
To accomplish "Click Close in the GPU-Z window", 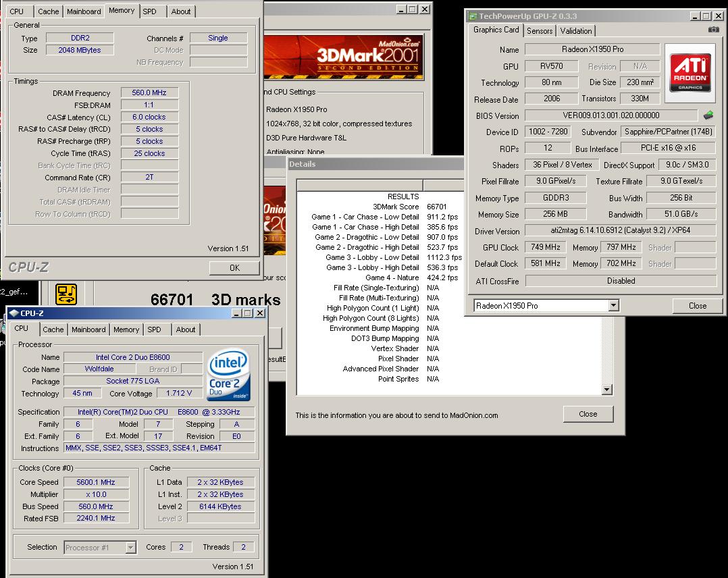I will 698,306.
